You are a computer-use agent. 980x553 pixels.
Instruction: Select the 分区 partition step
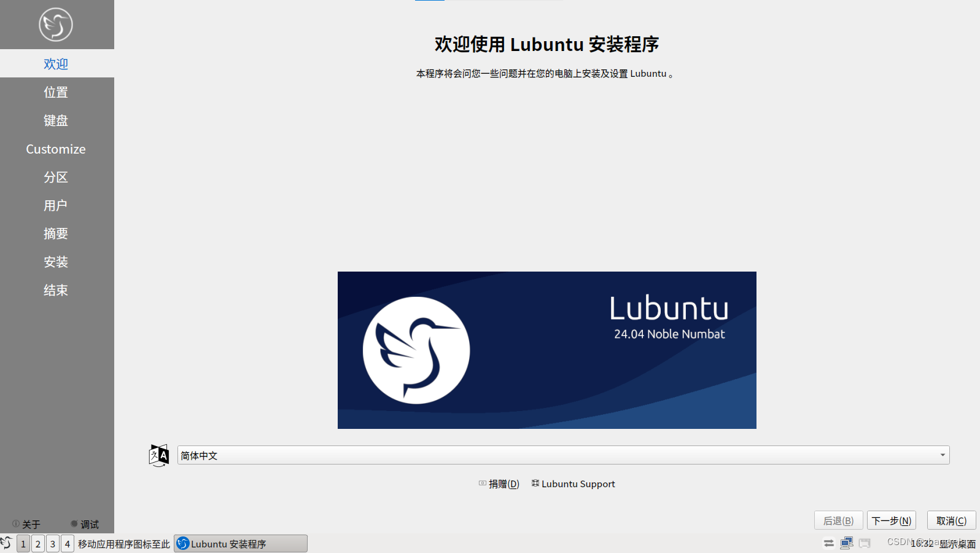pyautogui.click(x=56, y=177)
